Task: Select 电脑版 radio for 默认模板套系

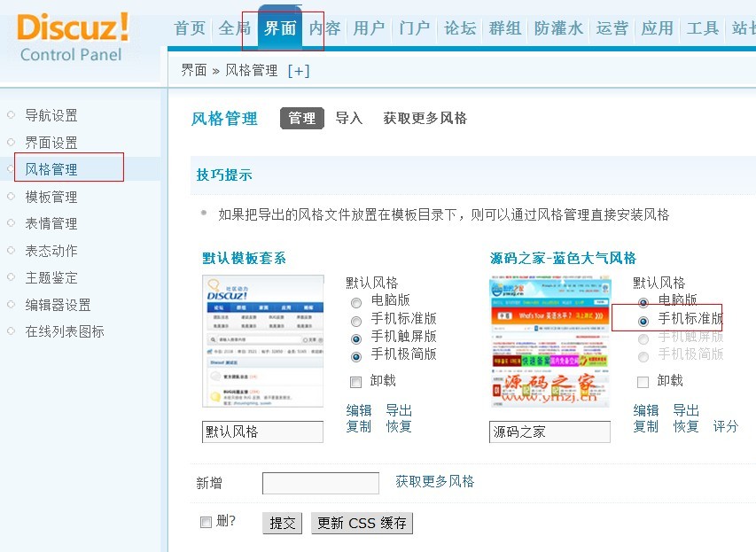Action: (356, 303)
